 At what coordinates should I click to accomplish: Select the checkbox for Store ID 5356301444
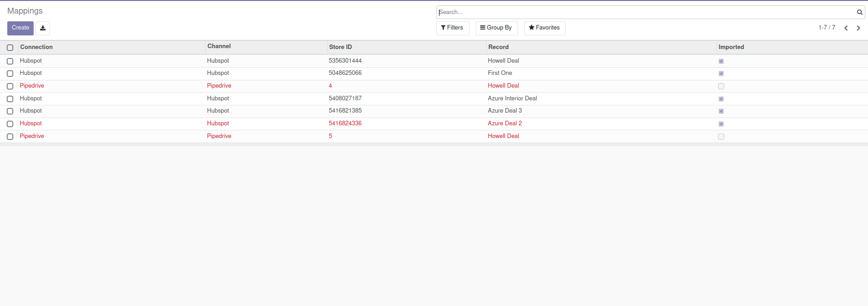coord(10,61)
